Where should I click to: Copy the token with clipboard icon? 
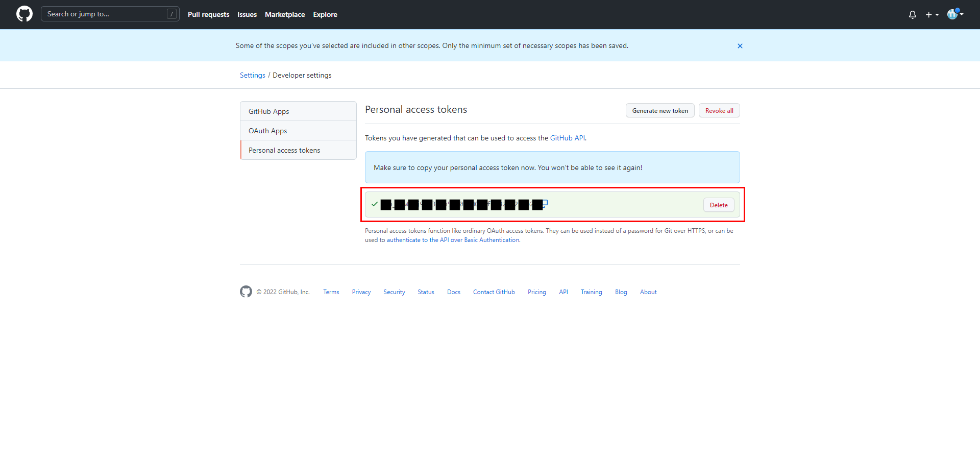[x=545, y=203]
